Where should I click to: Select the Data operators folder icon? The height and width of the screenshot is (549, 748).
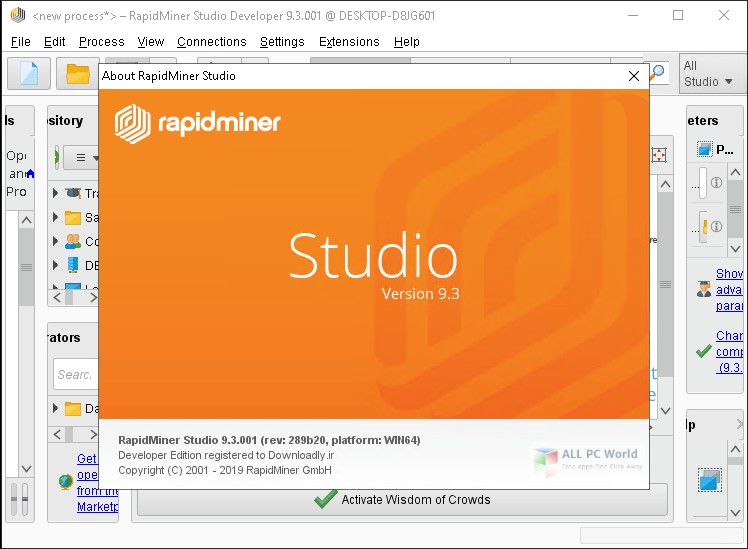click(x=73, y=408)
